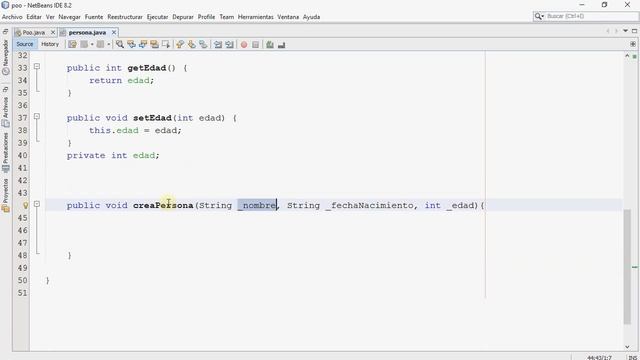Viewport: 640px width, 360px height.
Task: Select the persona.java tab
Action: pos(87,32)
